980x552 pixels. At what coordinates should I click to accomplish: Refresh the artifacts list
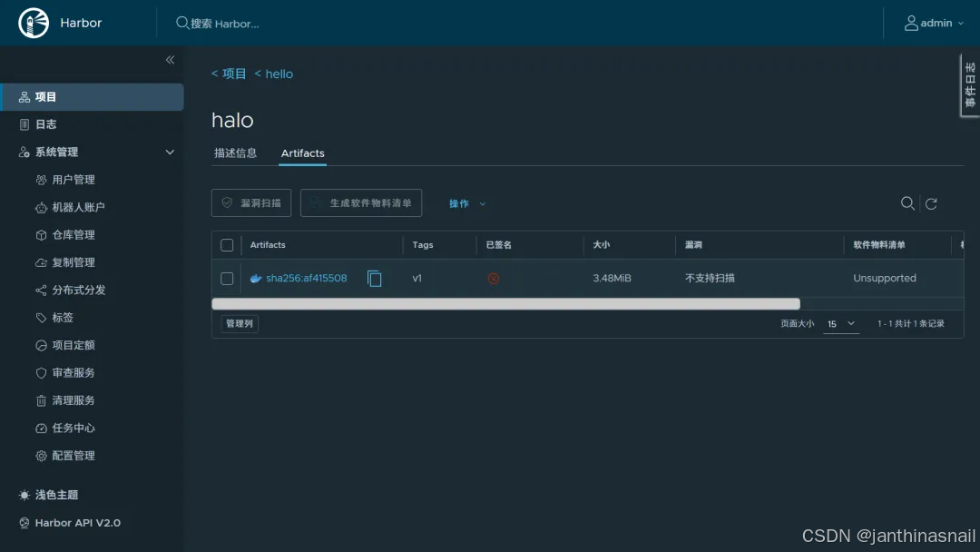tap(931, 203)
